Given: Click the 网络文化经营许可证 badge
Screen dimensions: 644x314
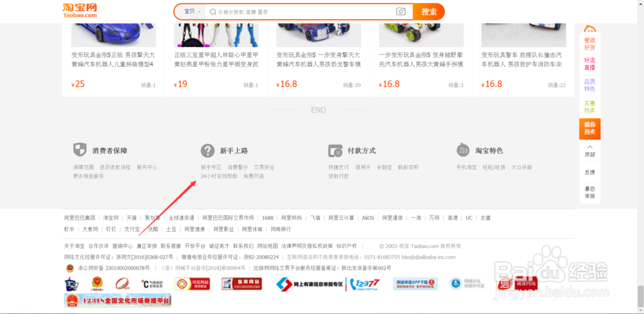Looking at the screenshot, I should [x=468, y=284].
